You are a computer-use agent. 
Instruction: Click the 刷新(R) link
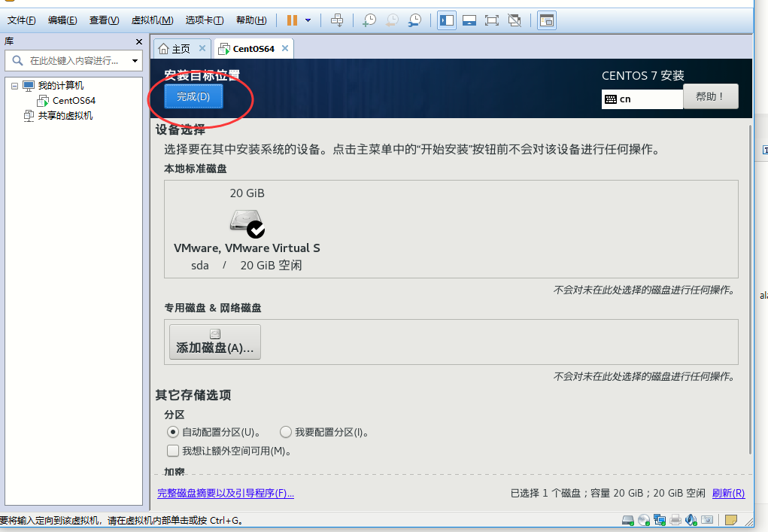(728, 494)
